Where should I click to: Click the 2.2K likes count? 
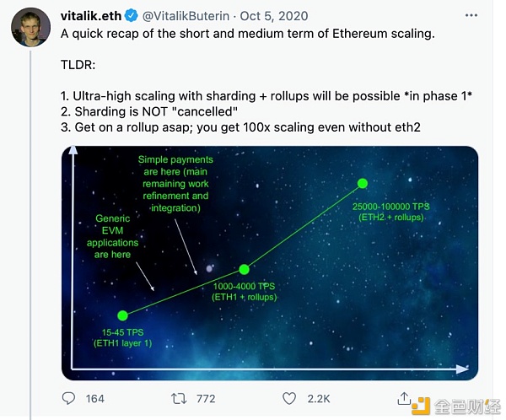[x=318, y=398]
